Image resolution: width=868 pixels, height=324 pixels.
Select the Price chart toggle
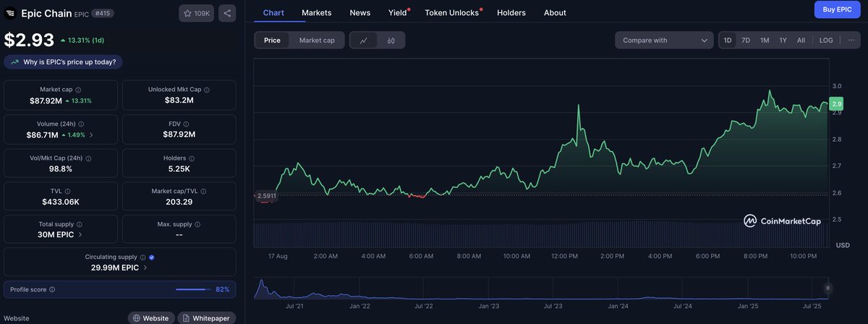tap(272, 40)
